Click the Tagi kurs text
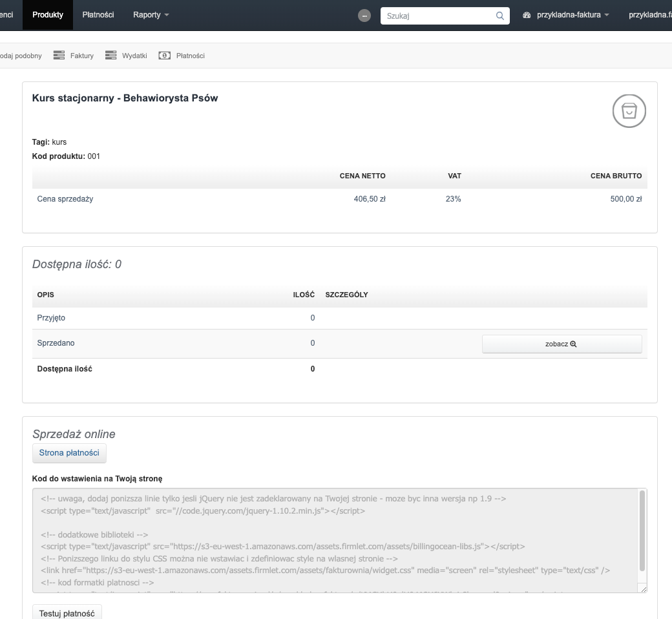The width and height of the screenshot is (672, 619). coord(49,142)
